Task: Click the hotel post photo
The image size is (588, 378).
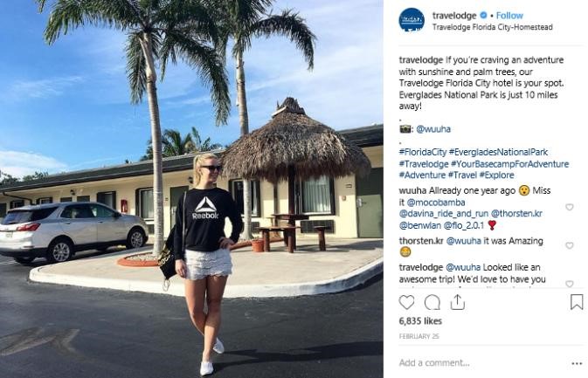Action: point(191,189)
